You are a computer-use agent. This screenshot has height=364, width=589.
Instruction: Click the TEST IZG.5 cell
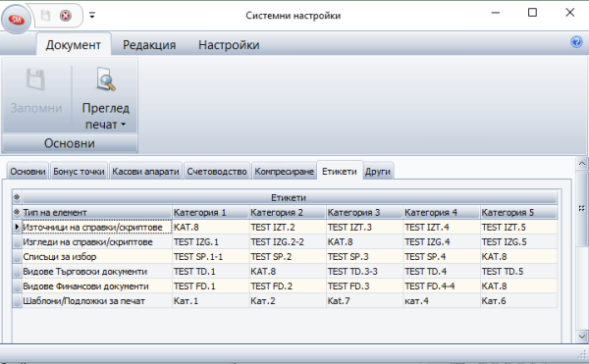518,242
